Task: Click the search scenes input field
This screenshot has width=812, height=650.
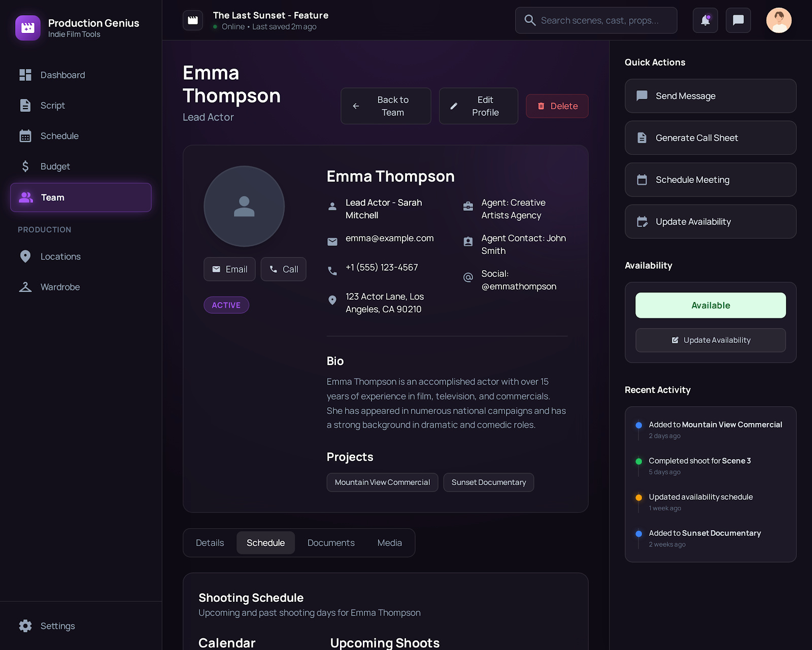Action: point(596,20)
